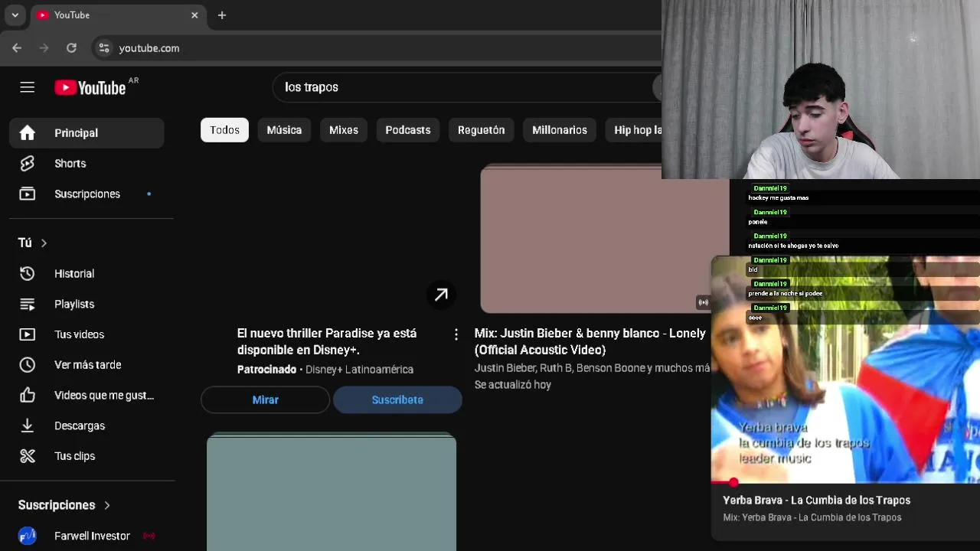Image resolution: width=980 pixels, height=551 pixels.
Task: Open the Disney+ ad external link arrow
Action: [x=441, y=295]
